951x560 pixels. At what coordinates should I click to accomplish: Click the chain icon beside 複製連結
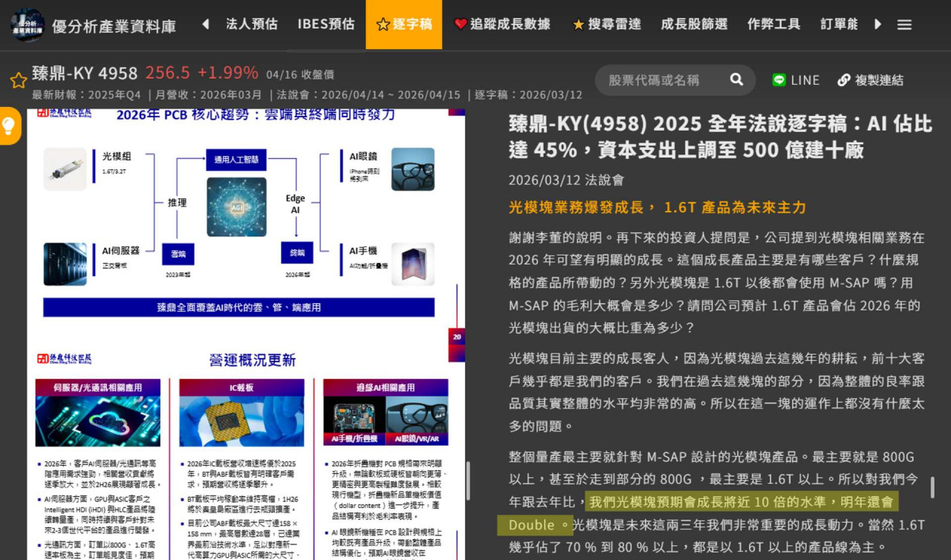pos(843,79)
